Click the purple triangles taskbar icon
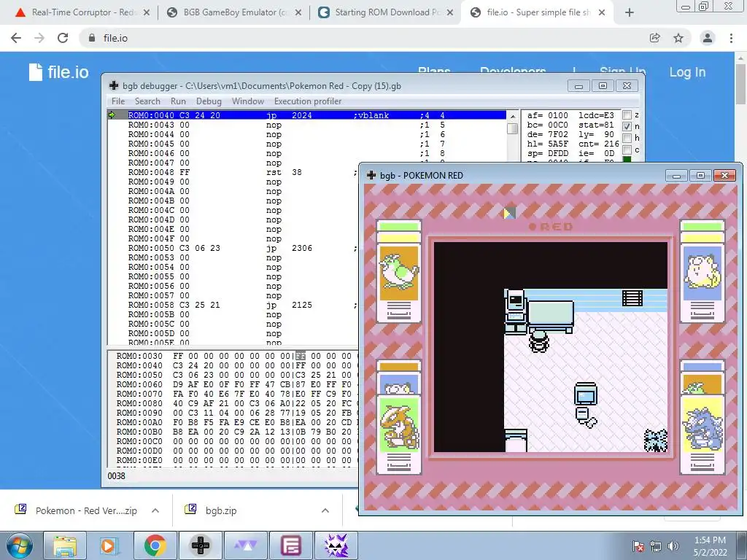The height and width of the screenshot is (560, 747). [245, 545]
